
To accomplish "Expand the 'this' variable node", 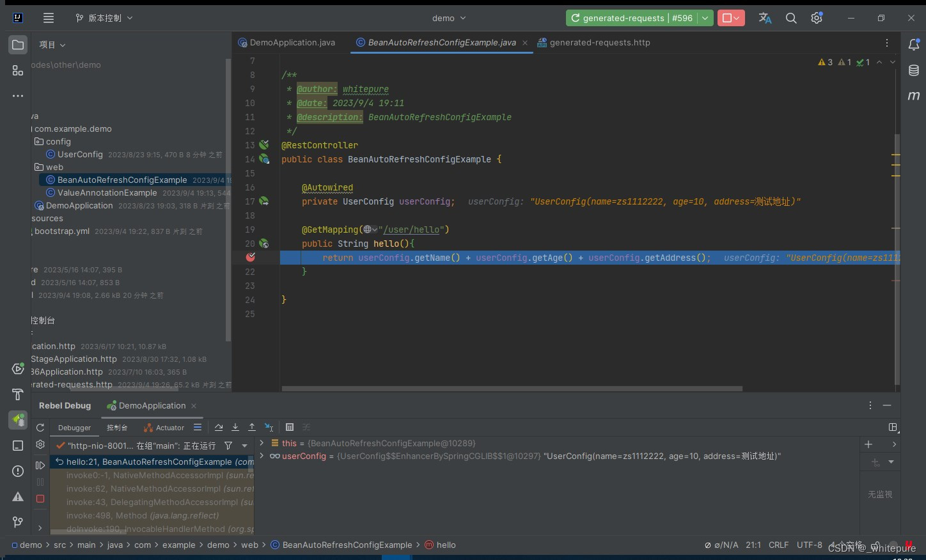I will click(x=262, y=442).
